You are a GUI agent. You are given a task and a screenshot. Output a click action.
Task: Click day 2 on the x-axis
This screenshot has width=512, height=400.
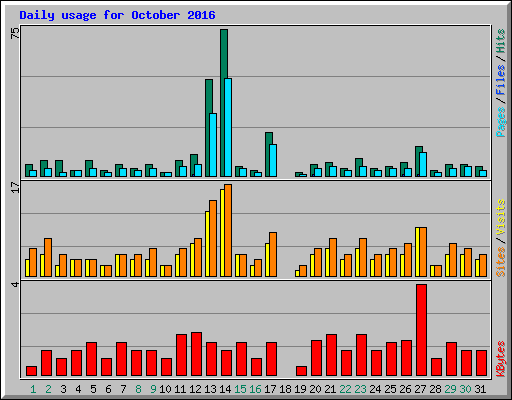[48, 389]
